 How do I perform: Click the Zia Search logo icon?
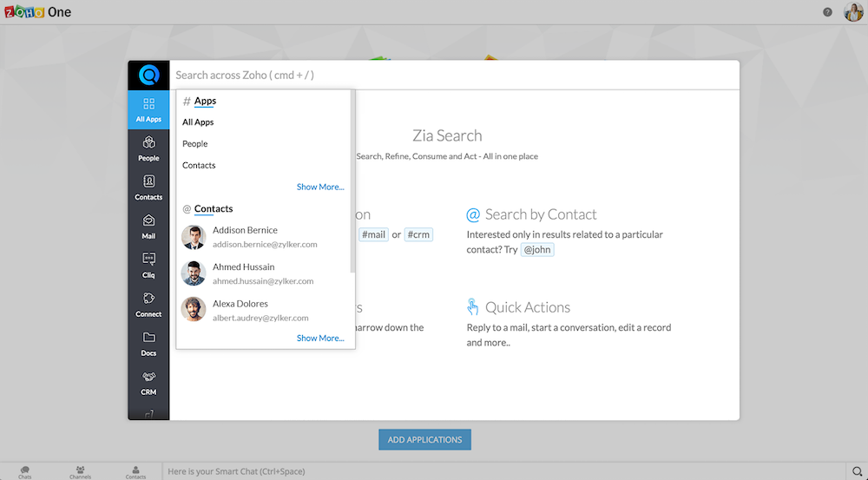tap(149, 76)
